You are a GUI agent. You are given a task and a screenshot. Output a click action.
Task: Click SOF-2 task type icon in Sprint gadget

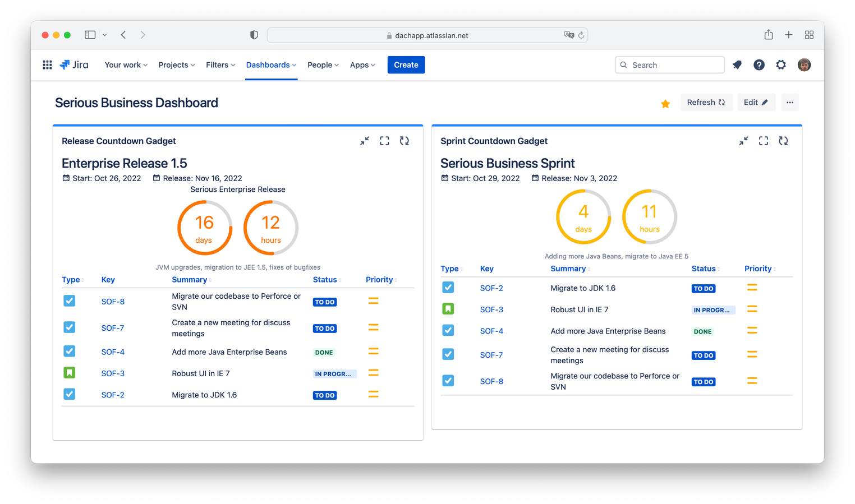[x=448, y=288]
